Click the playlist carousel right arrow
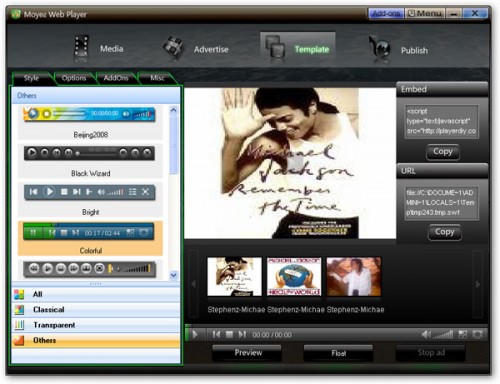500x384 pixels. pyautogui.click(x=478, y=284)
